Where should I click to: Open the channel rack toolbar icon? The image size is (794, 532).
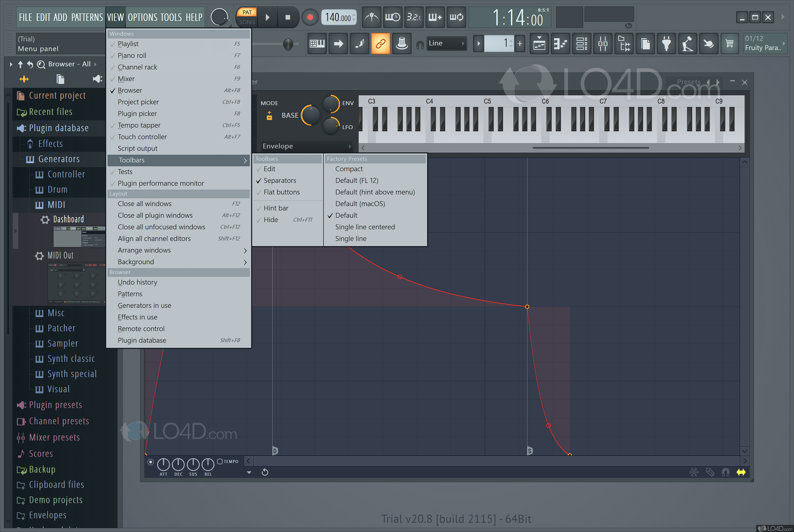click(582, 43)
